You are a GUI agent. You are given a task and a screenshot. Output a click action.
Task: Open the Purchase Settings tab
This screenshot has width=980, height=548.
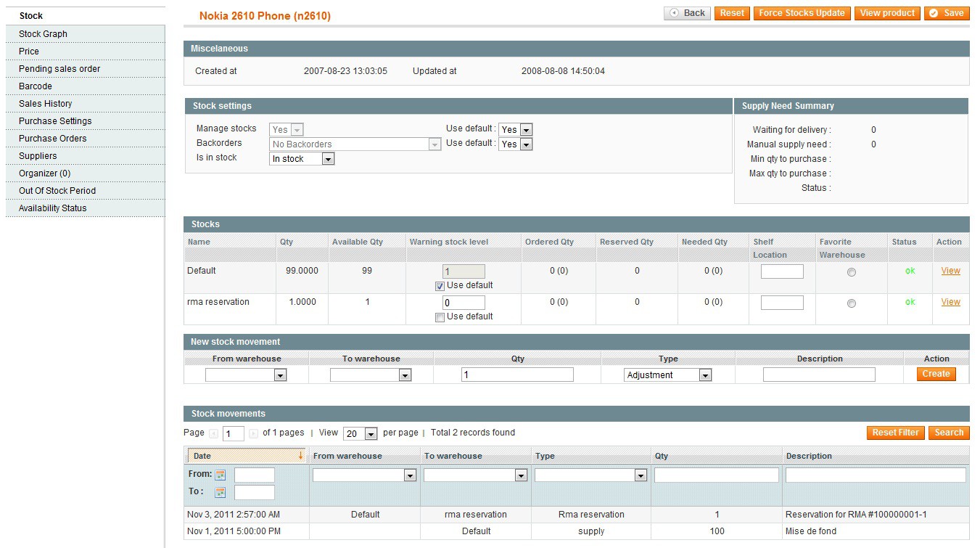click(86, 121)
